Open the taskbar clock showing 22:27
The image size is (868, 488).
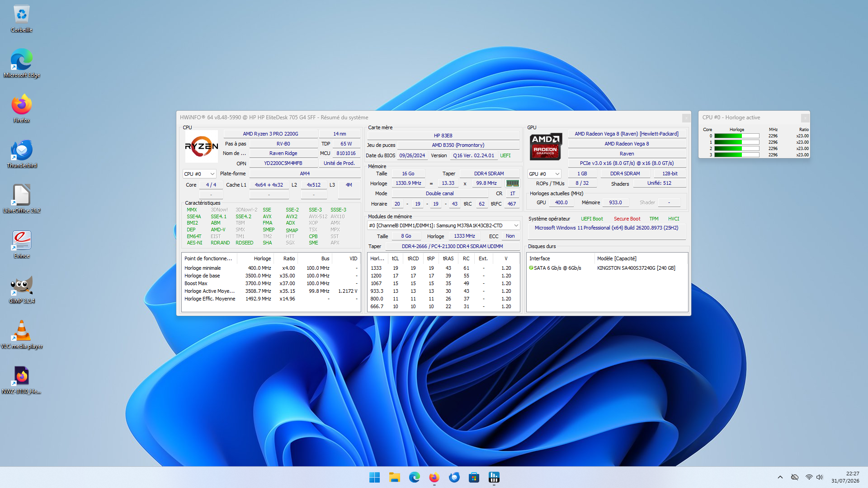pos(845,477)
